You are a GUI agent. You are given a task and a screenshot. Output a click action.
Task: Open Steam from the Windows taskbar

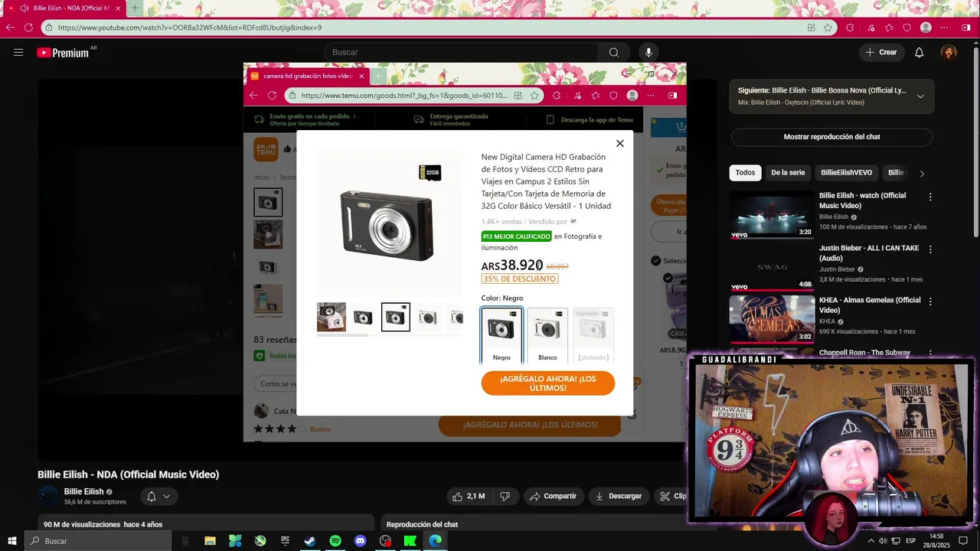pyautogui.click(x=310, y=541)
